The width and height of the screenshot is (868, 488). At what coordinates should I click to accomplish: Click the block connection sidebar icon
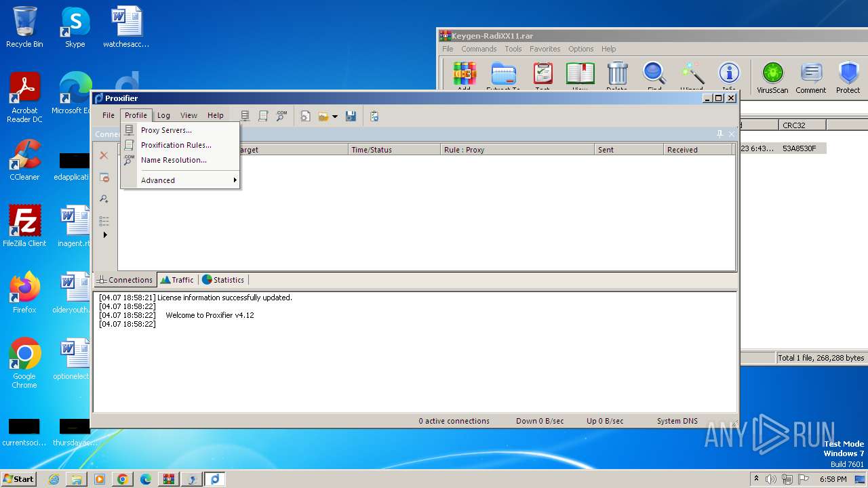pos(104,178)
